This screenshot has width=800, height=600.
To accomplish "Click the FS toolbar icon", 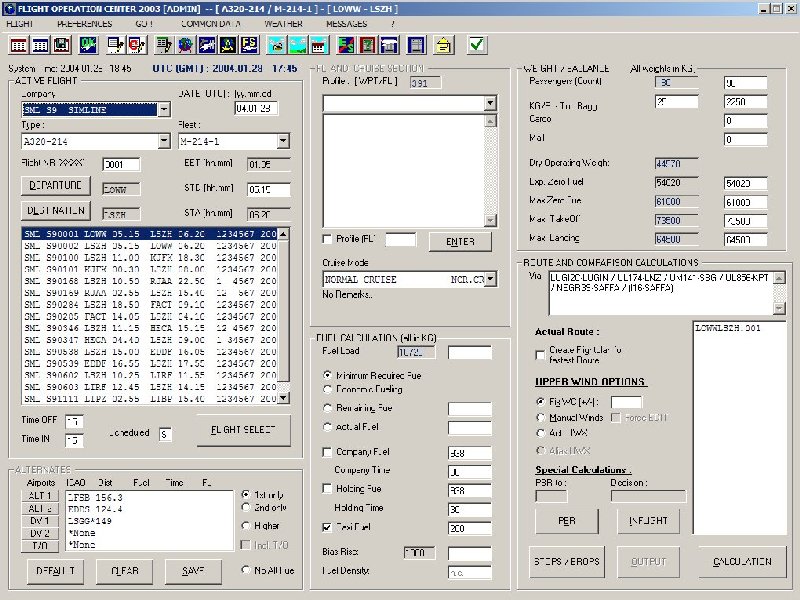I will (250, 45).
